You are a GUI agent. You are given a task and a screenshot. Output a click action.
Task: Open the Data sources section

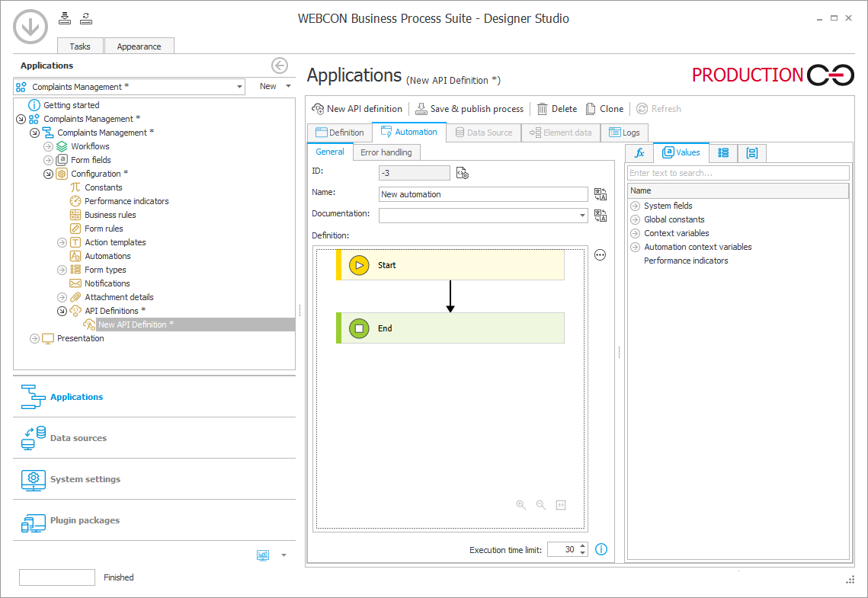[155, 438]
